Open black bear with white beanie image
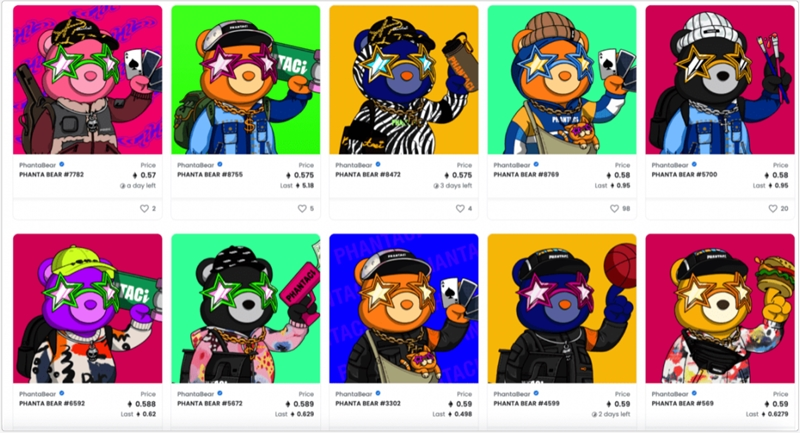The width and height of the screenshot is (800, 433). (x=720, y=80)
